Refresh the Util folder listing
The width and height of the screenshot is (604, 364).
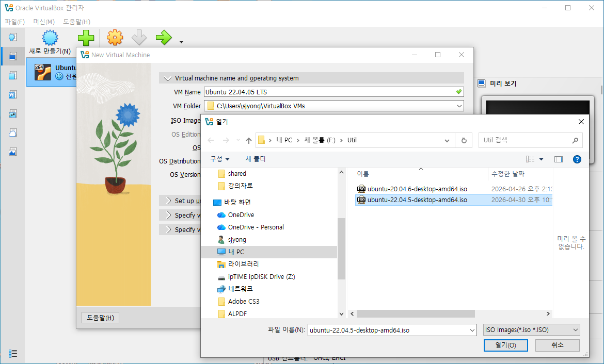pyautogui.click(x=464, y=140)
